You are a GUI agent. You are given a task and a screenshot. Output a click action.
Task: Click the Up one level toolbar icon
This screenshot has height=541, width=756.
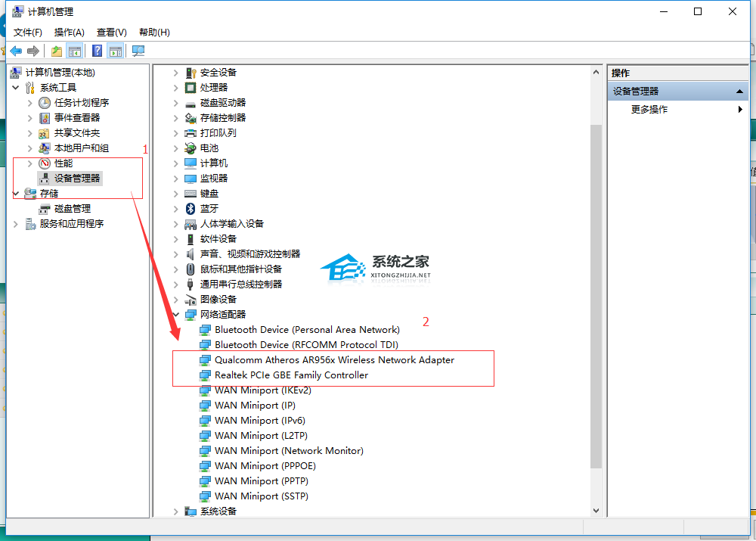(x=57, y=51)
